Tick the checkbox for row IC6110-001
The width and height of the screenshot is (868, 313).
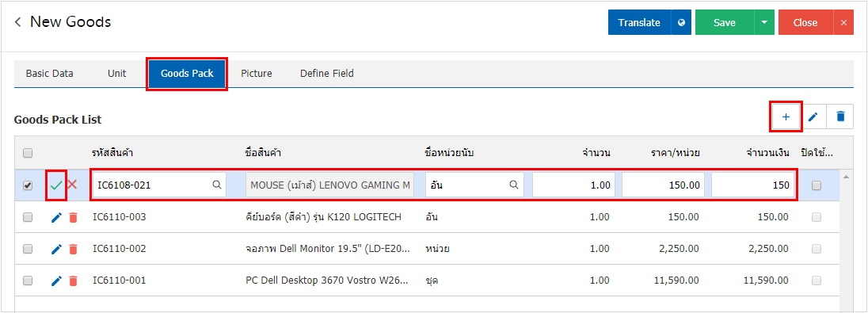[x=28, y=281]
